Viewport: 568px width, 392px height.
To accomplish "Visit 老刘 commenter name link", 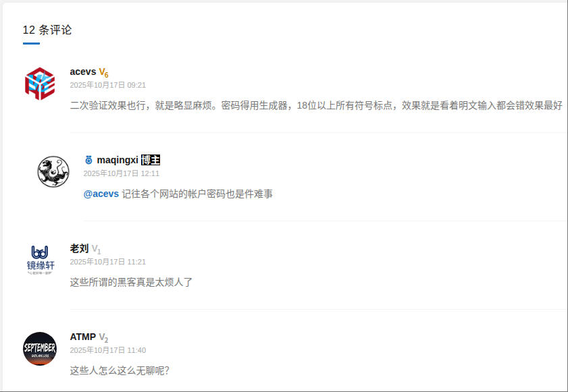I will coord(79,249).
